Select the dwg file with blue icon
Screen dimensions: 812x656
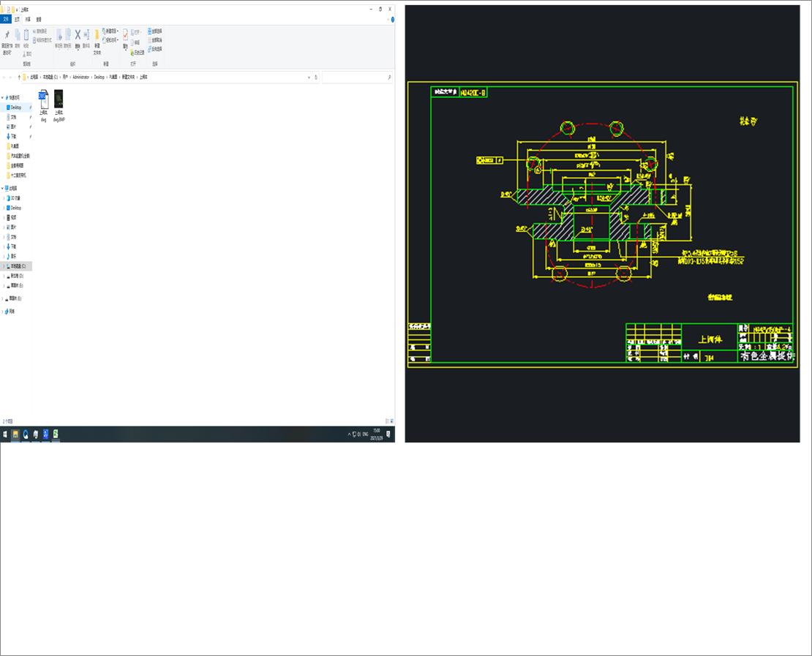(x=43, y=99)
